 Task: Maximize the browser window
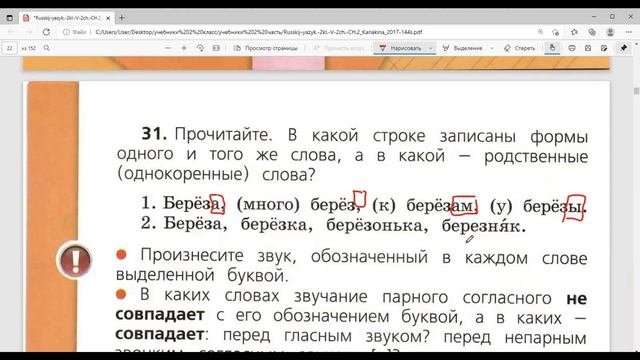tap(612, 17)
